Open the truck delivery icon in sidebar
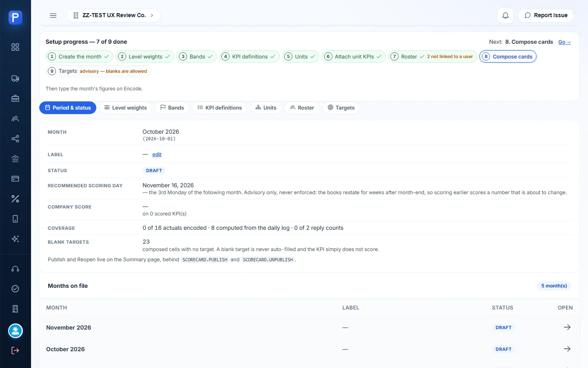588x368 pixels. click(15, 79)
